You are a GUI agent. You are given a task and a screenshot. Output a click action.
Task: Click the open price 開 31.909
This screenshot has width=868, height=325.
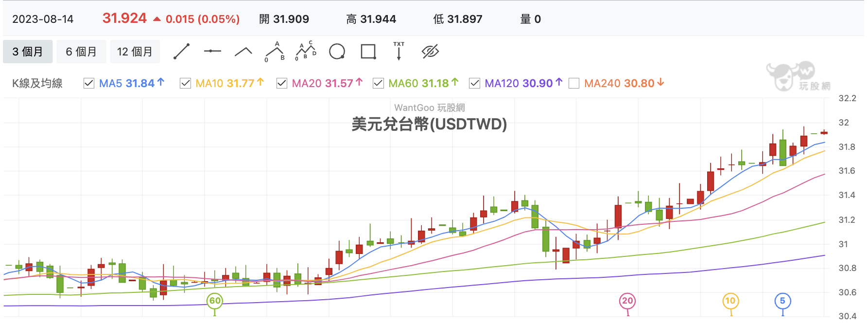(284, 19)
